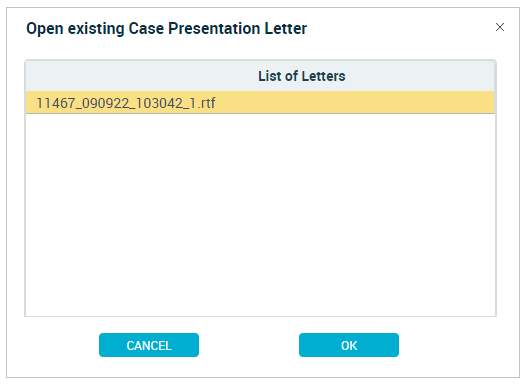
Task: Click the empty area of the letters list
Action: pos(260,214)
